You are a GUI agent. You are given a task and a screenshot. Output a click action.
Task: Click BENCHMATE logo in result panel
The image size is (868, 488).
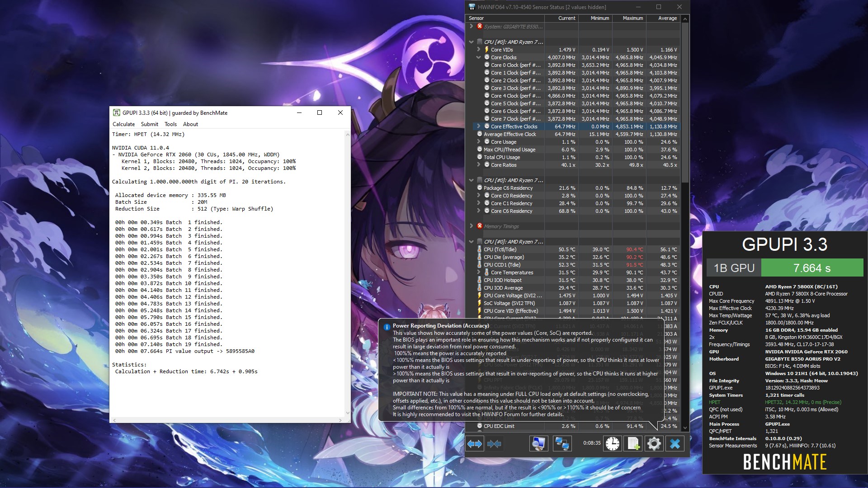[785, 462]
